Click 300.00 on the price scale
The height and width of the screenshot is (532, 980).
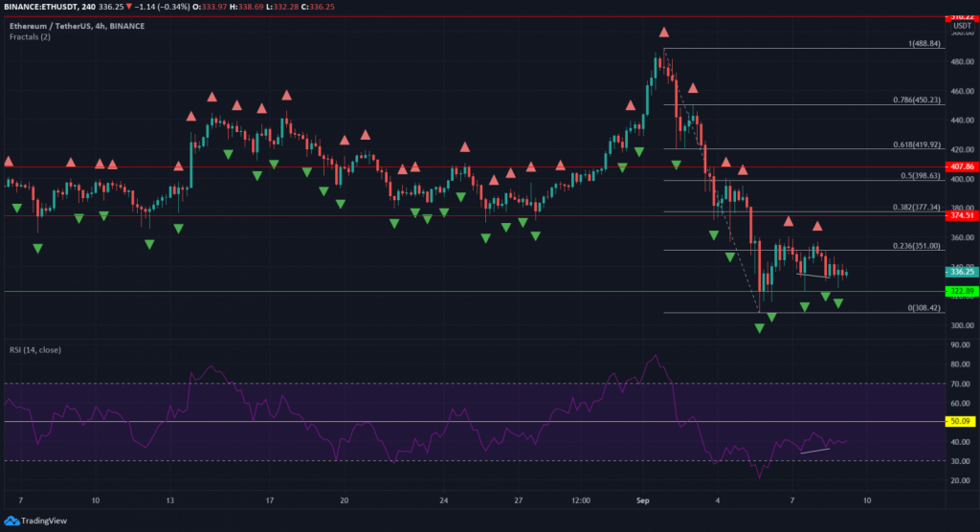point(962,325)
